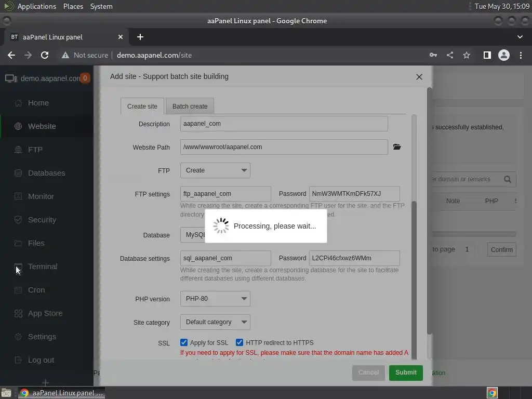Open Chrome's three-dot menu
532x399 pixels.
tap(521, 55)
